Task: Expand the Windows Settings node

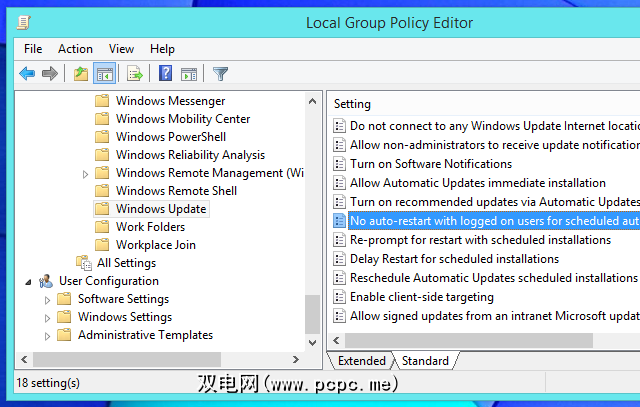Action: tap(47, 318)
